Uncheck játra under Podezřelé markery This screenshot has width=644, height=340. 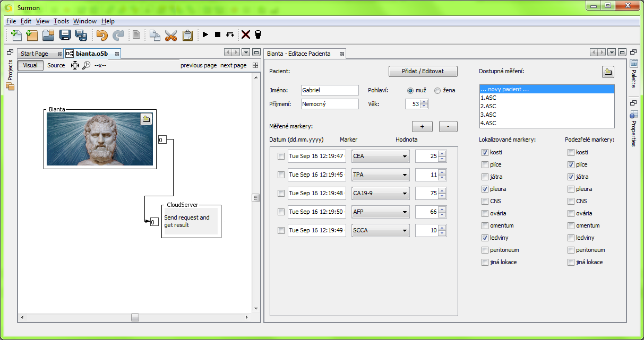[x=571, y=177]
